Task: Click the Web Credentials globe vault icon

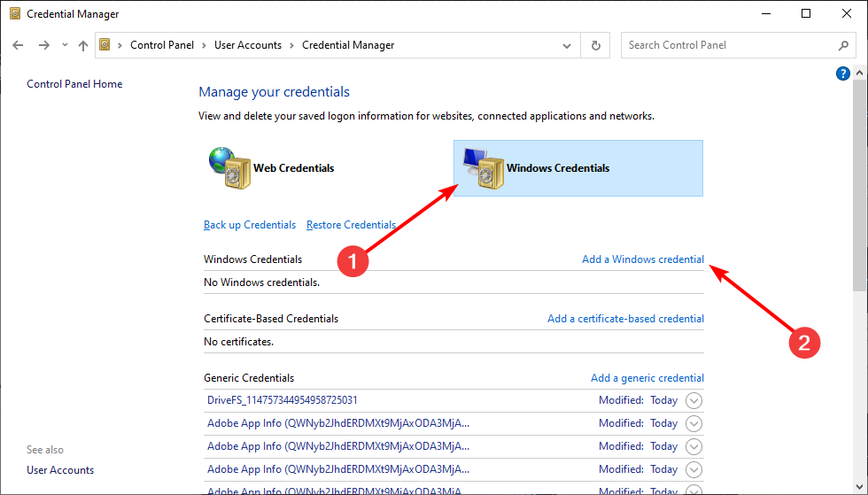Action: pos(229,167)
